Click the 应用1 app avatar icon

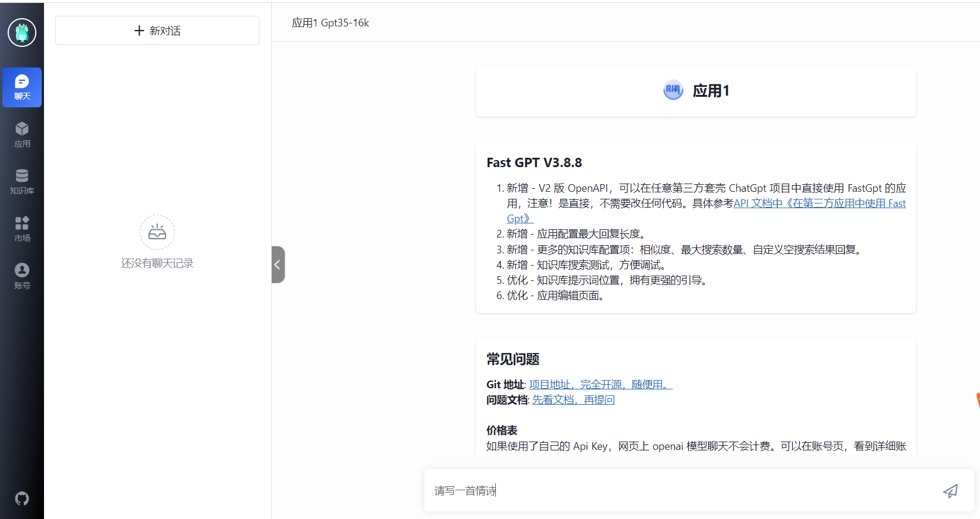pyautogui.click(x=673, y=90)
